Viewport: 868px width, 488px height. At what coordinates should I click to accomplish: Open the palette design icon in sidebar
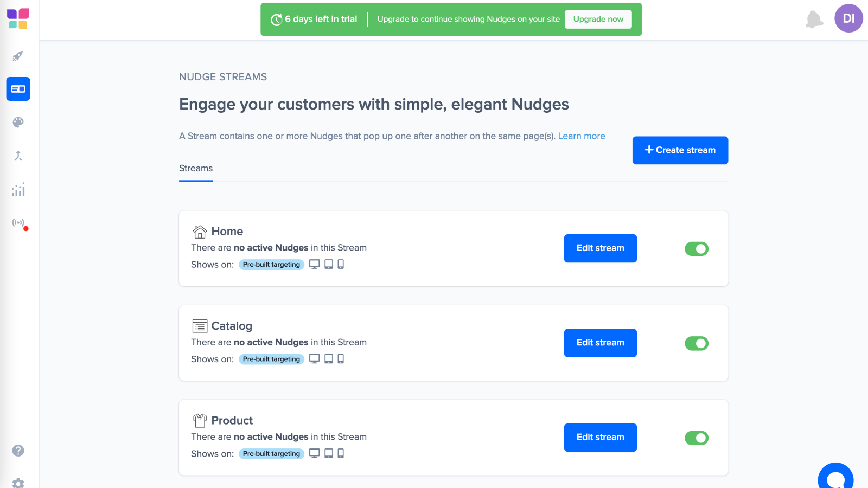point(18,122)
